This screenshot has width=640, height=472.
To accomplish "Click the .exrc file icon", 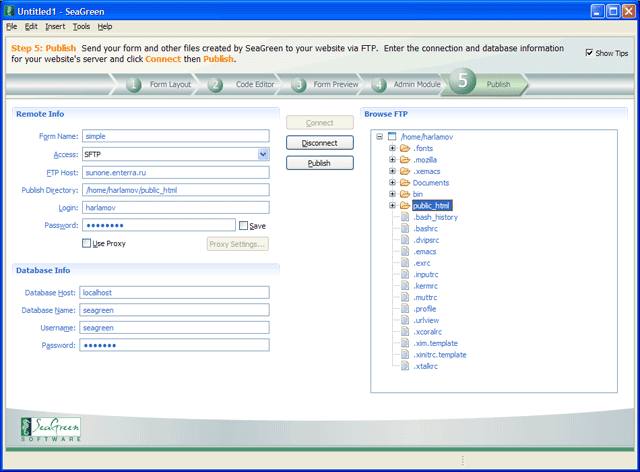I will tap(405, 263).
